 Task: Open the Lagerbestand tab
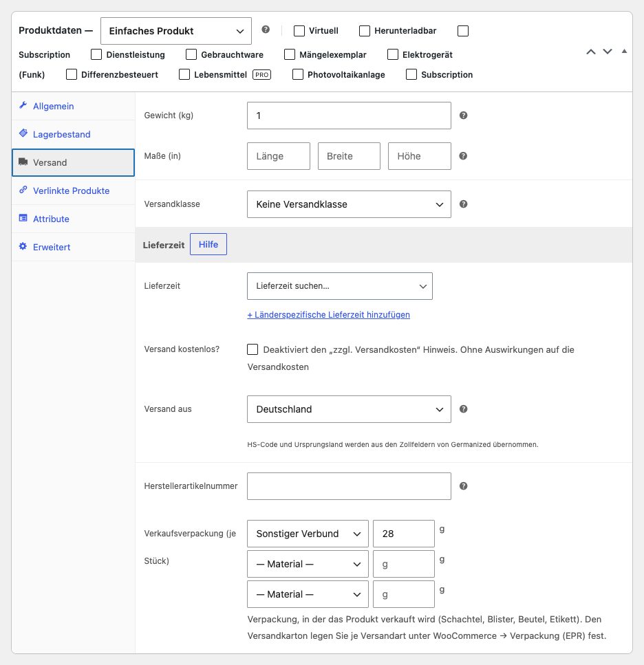click(73, 134)
